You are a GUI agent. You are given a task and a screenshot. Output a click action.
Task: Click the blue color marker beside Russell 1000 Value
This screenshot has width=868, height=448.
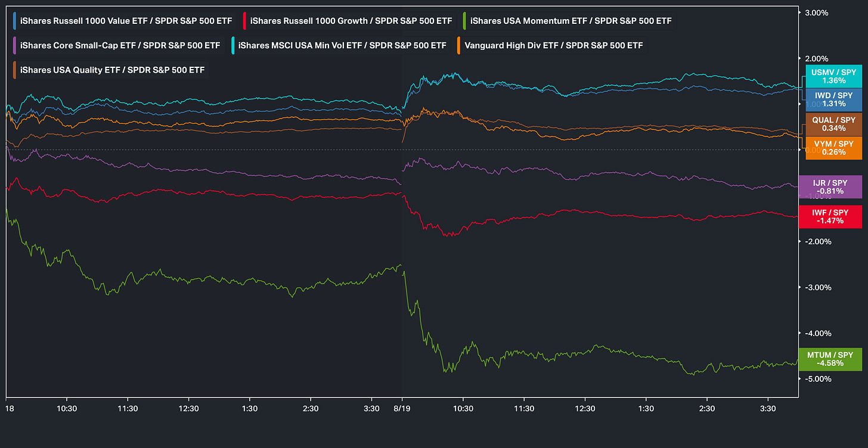[x=15, y=21]
